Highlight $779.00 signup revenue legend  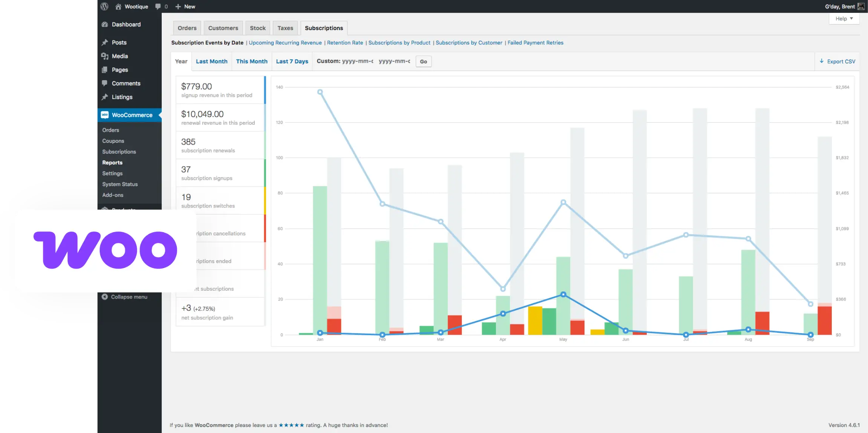tap(221, 90)
